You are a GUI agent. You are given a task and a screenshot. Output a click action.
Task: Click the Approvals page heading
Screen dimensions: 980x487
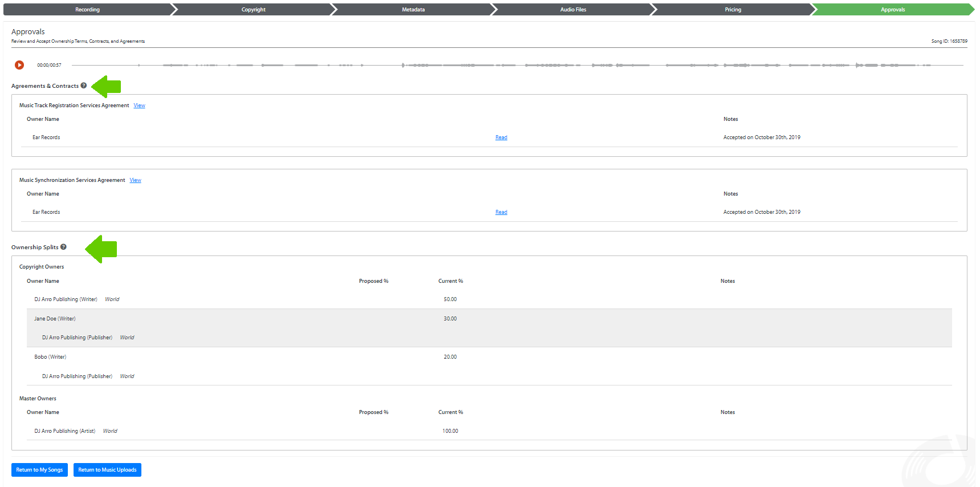(28, 32)
